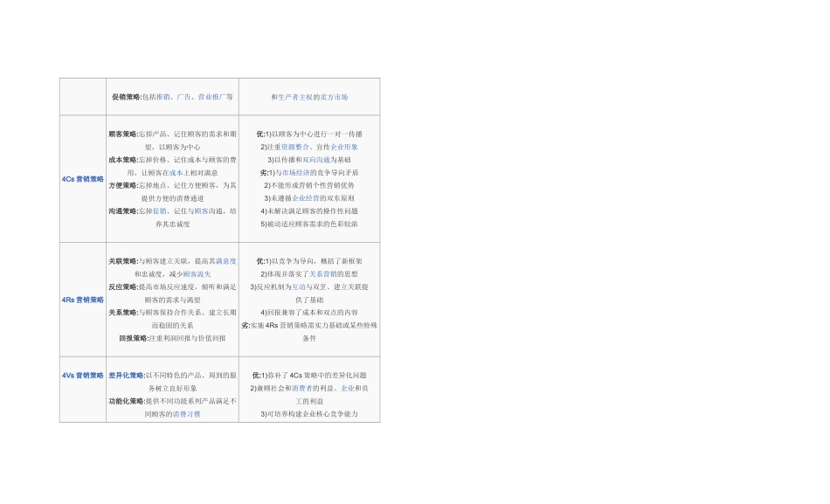Image resolution: width=830 pixels, height=504 pixels.
Task: Click the line 2)不能形成营销个性营销优势
Action: coord(309,185)
